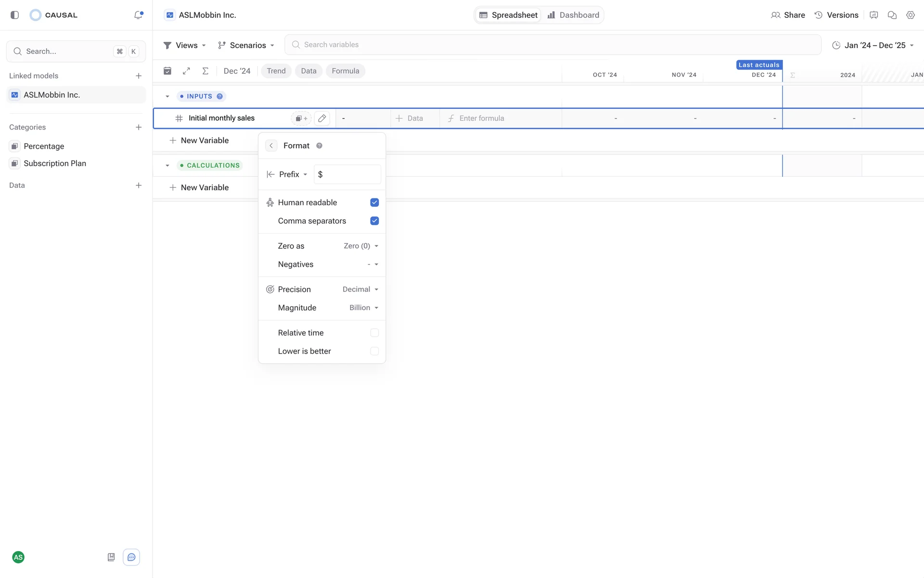Image resolution: width=924 pixels, height=578 pixels.
Task: Click the settings gear icon
Action: [x=910, y=15]
